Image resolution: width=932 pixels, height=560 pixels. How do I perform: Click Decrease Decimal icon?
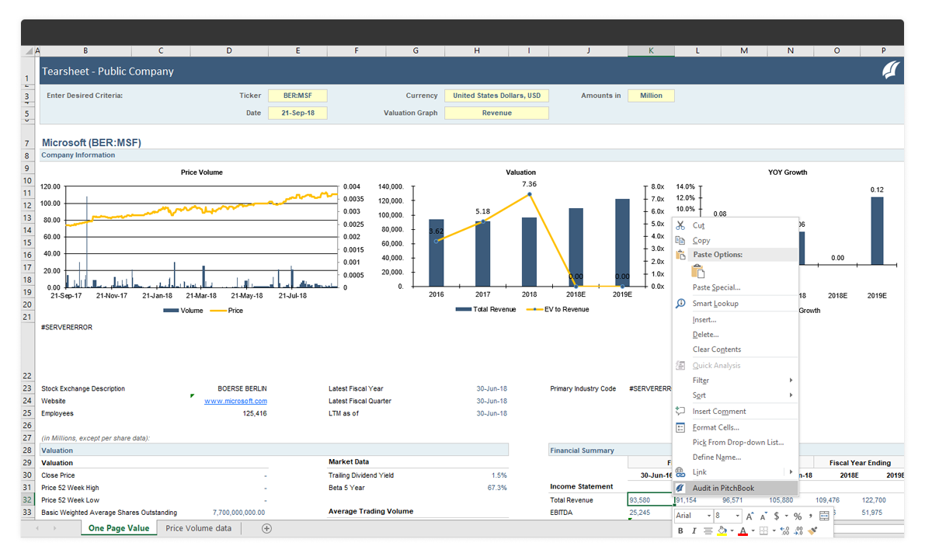799,531
